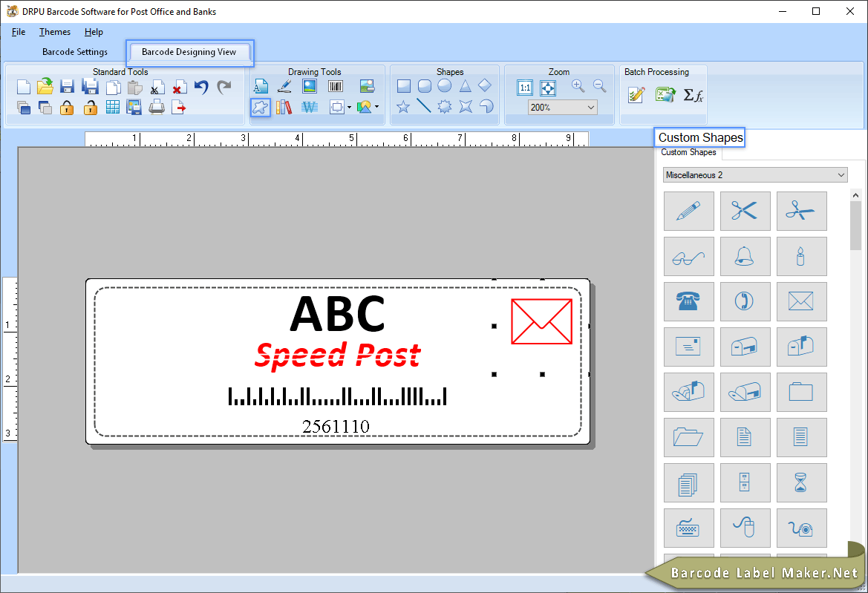Select the Barcode Designing View tab

click(189, 52)
